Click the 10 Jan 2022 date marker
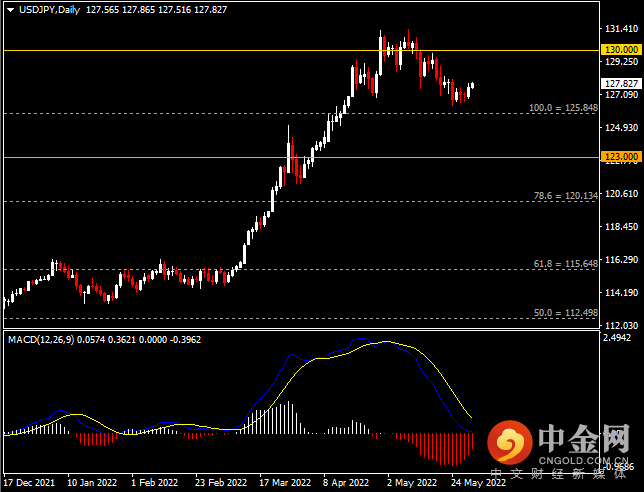The width and height of the screenshot is (644, 492). coord(92,483)
